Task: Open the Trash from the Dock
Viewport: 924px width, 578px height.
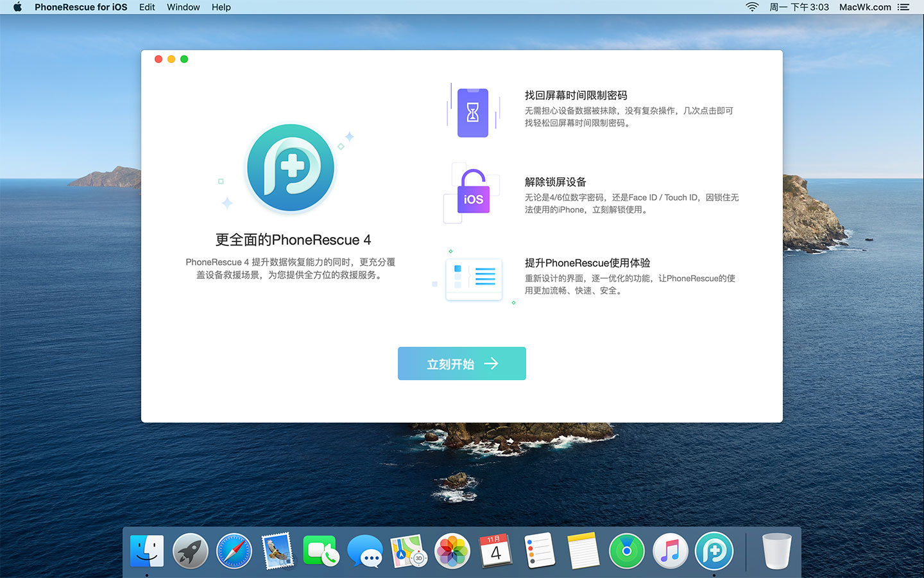Action: coord(776,551)
